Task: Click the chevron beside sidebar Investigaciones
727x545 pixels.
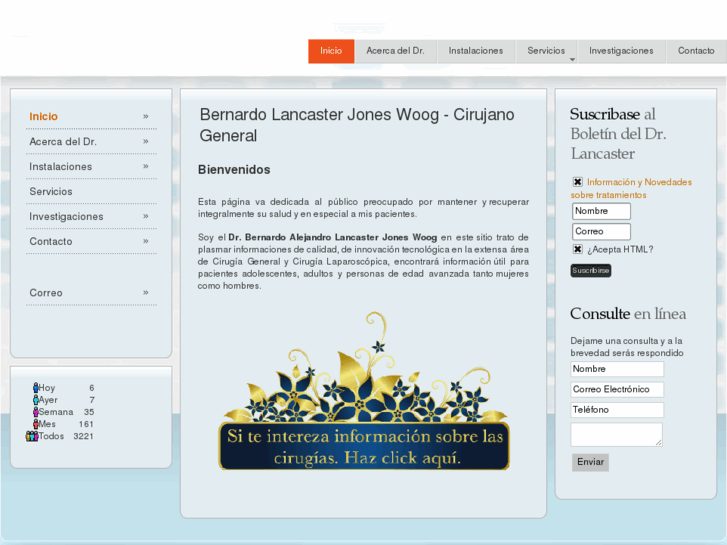Action: pos(146,217)
